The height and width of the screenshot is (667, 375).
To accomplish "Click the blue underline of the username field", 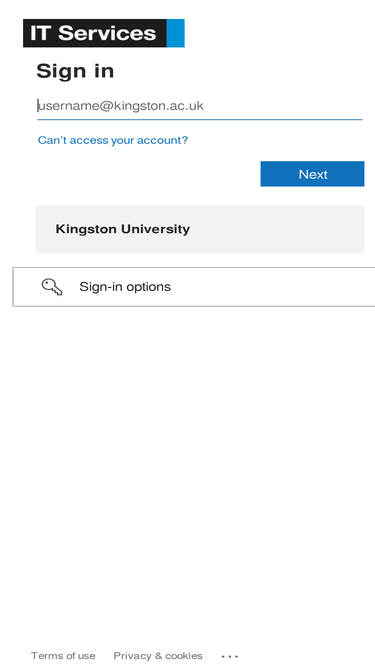I will click(x=200, y=120).
